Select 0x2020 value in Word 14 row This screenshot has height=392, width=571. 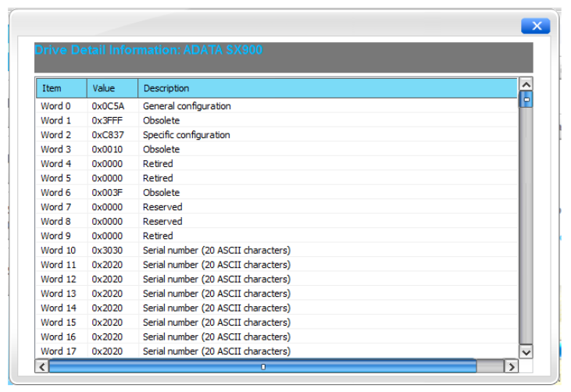point(107,308)
